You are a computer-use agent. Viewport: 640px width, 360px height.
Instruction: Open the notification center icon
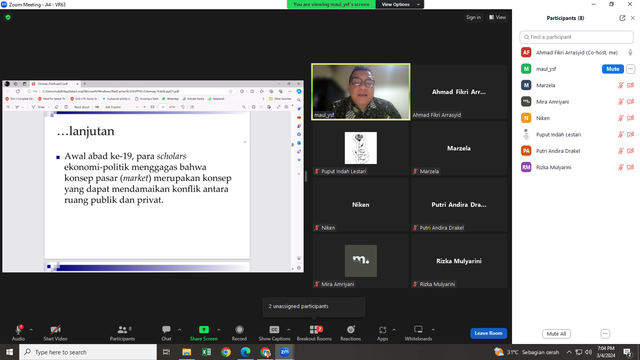627,352
